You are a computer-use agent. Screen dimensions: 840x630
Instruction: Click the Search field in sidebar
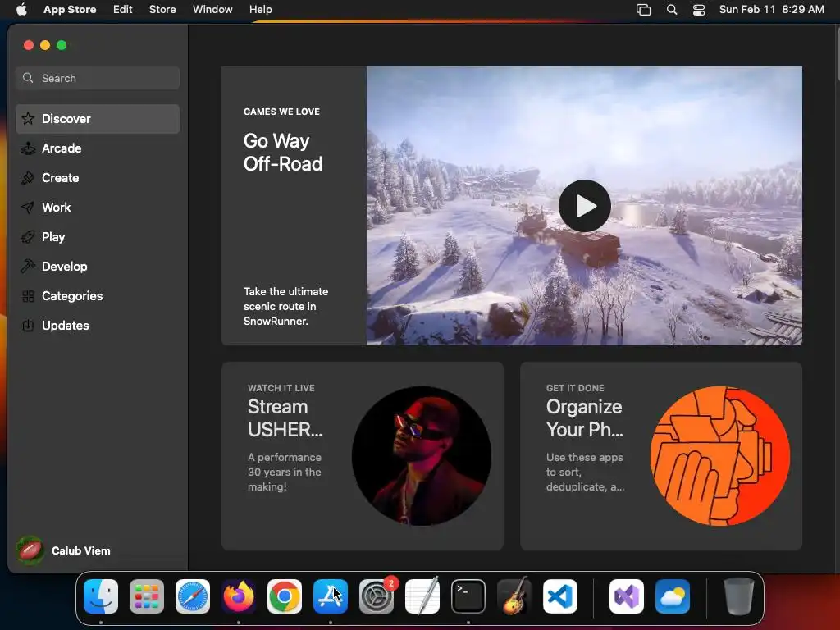click(98, 78)
